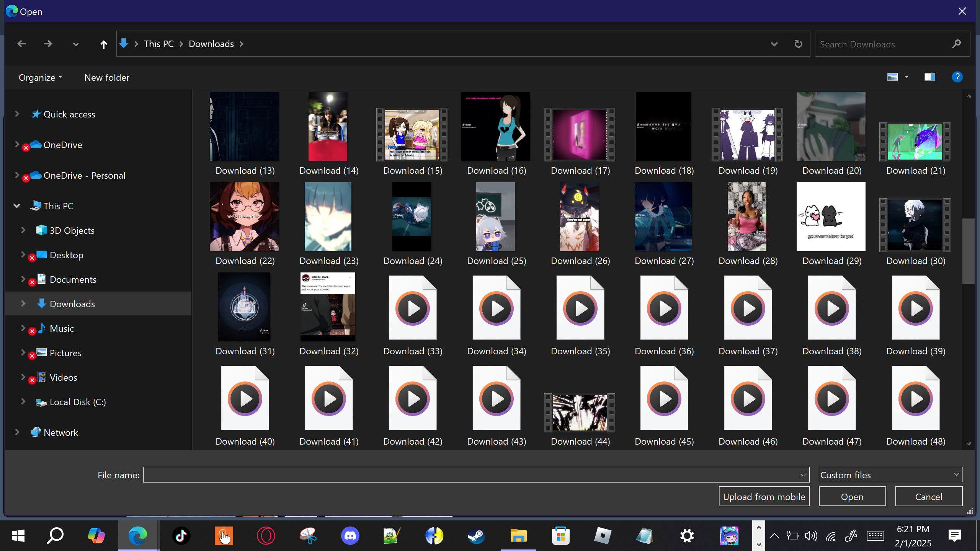Click the vertical scrollbar thumb
The width and height of the screenshot is (980, 551).
[968, 251]
